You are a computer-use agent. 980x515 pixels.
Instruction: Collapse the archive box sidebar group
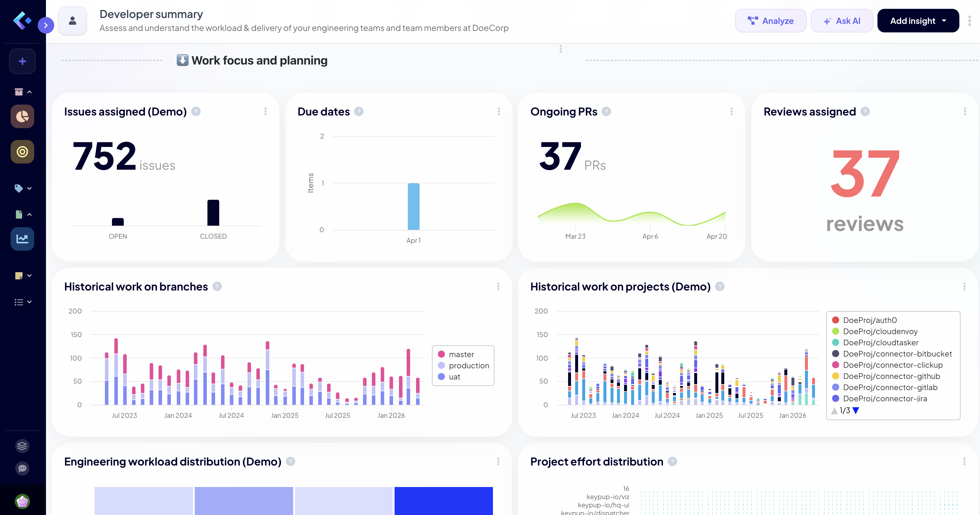click(23, 92)
